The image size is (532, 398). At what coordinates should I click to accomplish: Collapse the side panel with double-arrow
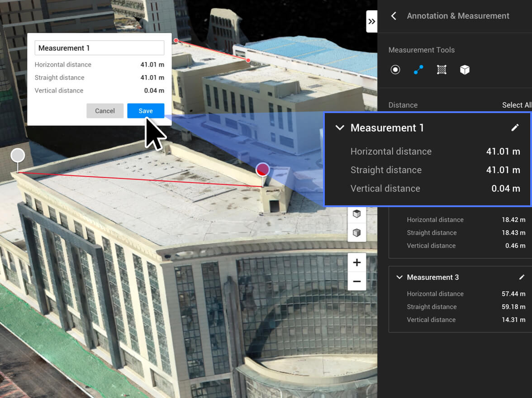(371, 21)
